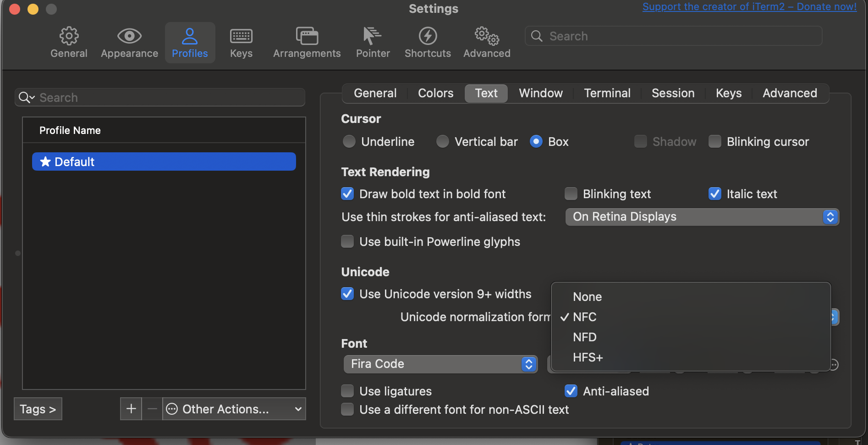Screen dimensions: 868x445
Task: Select the Default profile row
Action: 164,161
